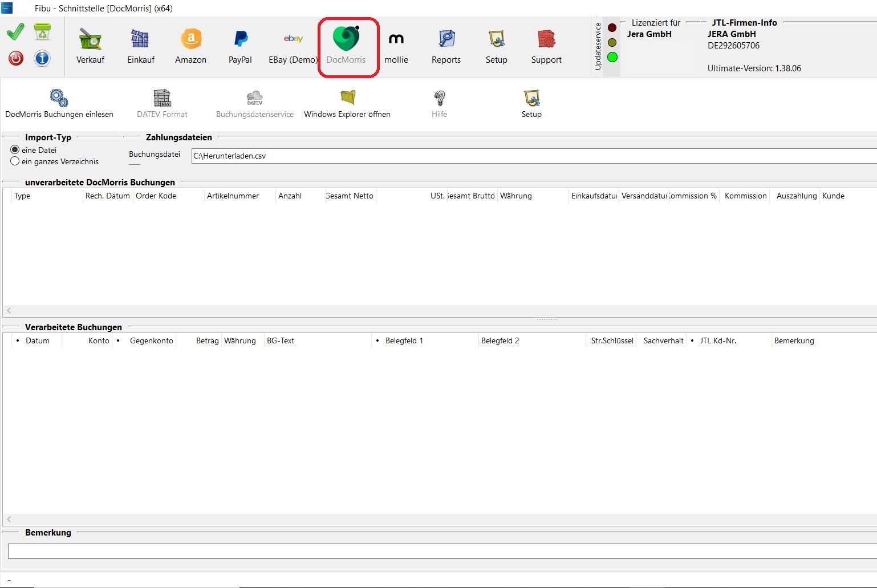
Task: Sort by Rech. Datum column header
Action: [107, 196]
